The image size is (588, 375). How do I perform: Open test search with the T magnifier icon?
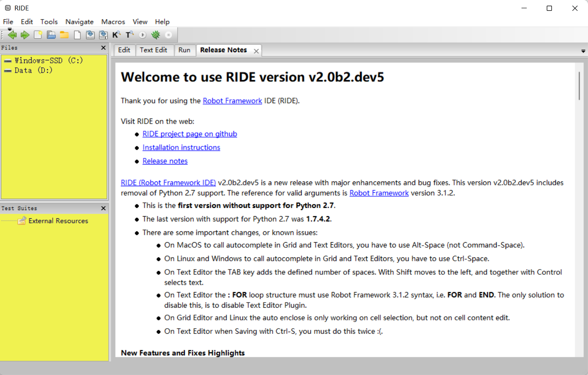pos(129,35)
